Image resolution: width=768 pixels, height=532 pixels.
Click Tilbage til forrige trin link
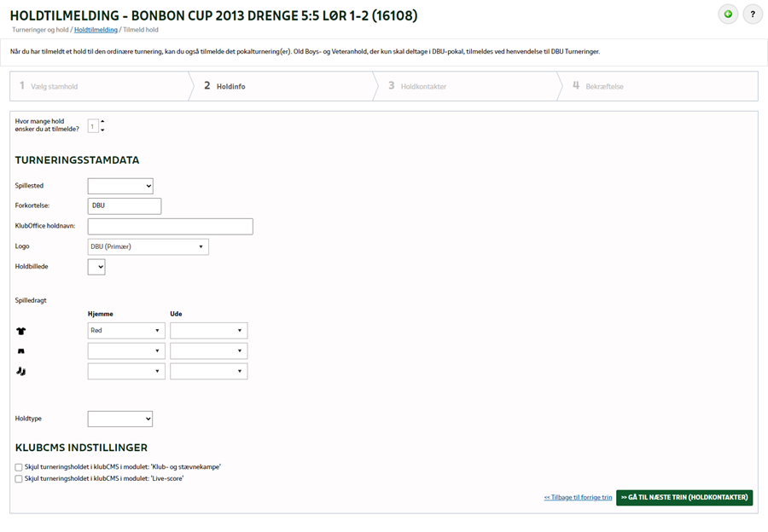pos(578,497)
